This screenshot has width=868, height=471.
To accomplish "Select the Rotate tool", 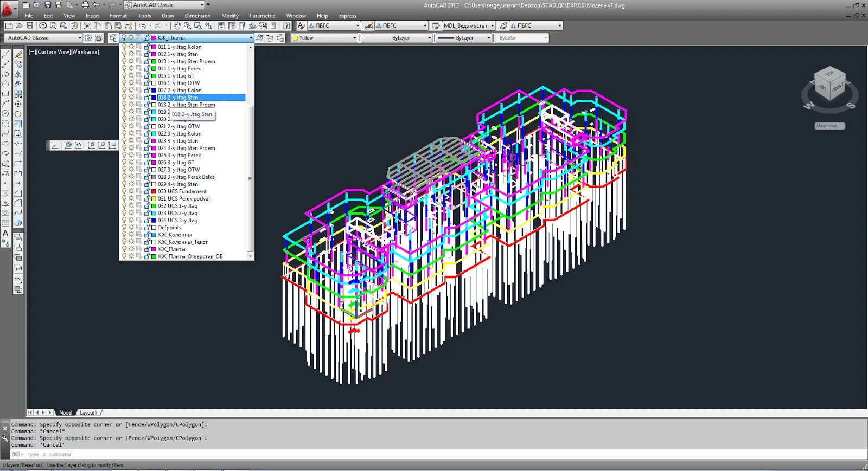I will click(x=18, y=114).
